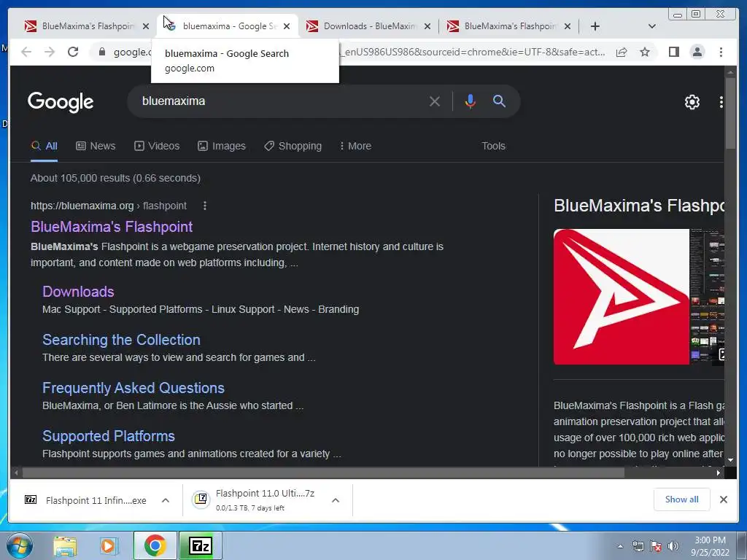Open Chrome side panel

point(673,52)
